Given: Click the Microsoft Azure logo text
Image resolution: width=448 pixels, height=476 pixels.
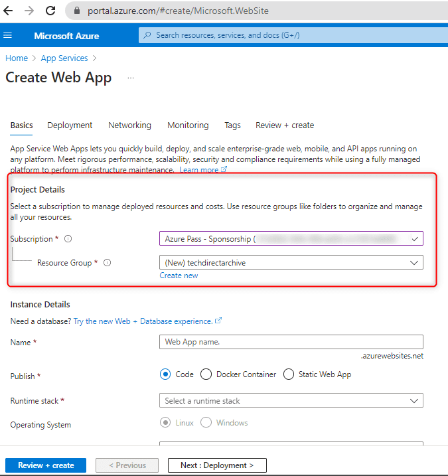Looking at the screenshot, I should point(66,36).
